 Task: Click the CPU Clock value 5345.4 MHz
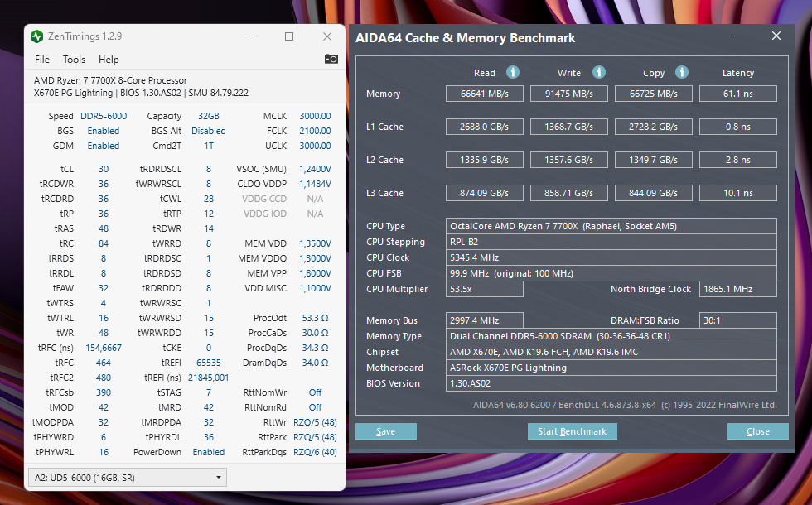[611, 257]
